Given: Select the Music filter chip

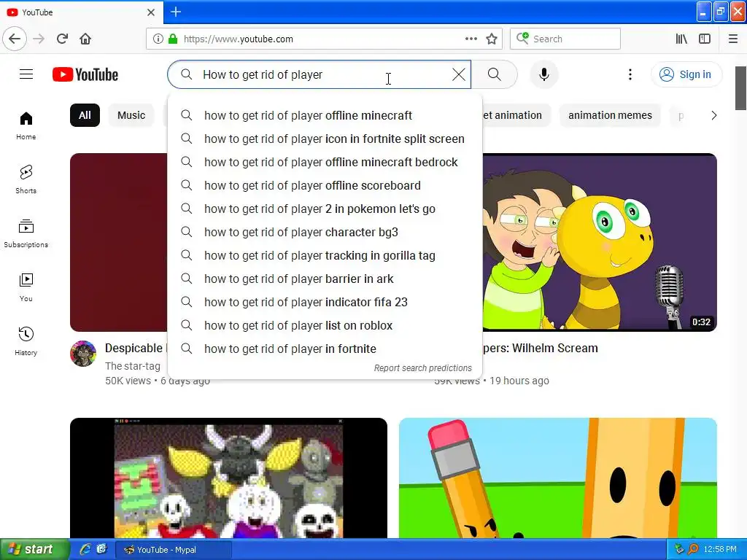Looking at the screenshot, I should pyautogui.click(x=131, y=115).
